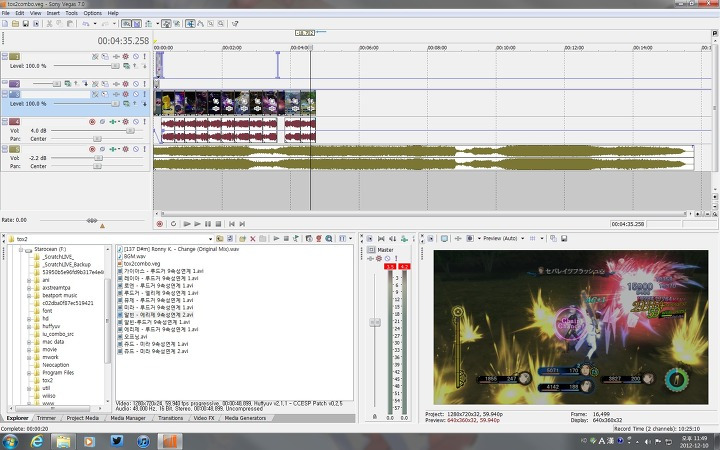The height and width of the screenshot is (450, 720).
Task: Click the playback Rate slider
Action: pyautogui.click(x=92, y=221)
